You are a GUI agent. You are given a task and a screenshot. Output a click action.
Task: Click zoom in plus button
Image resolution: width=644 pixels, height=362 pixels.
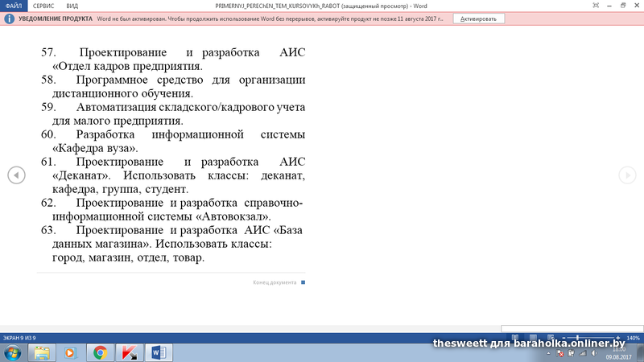click(617, 338)
